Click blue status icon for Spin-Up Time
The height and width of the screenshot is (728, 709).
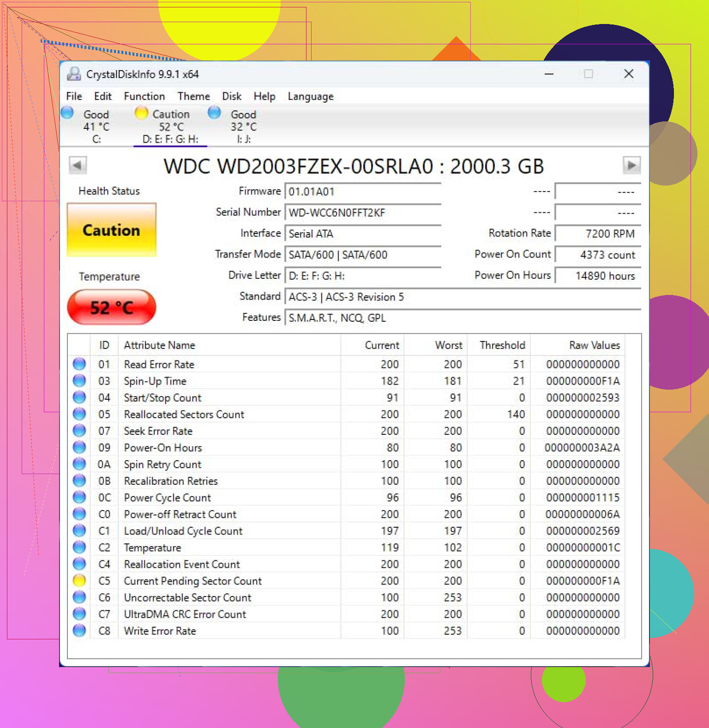coord(79,380)
